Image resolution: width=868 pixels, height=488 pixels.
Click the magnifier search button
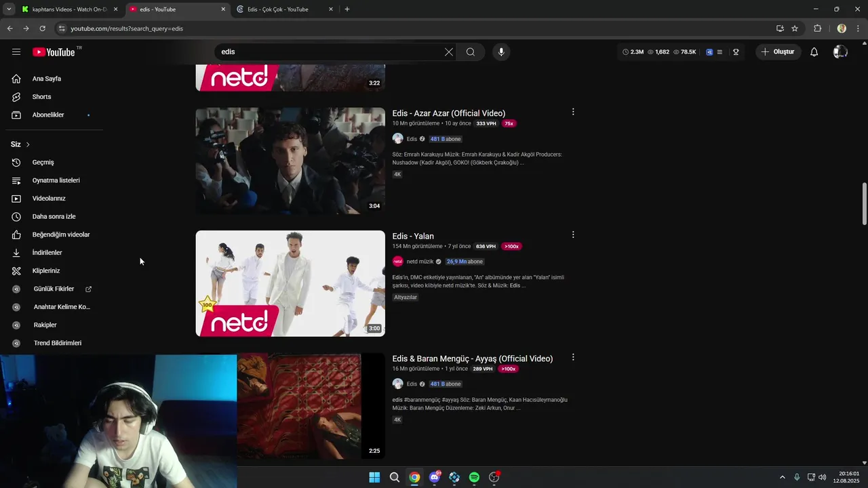click(470, 52)
